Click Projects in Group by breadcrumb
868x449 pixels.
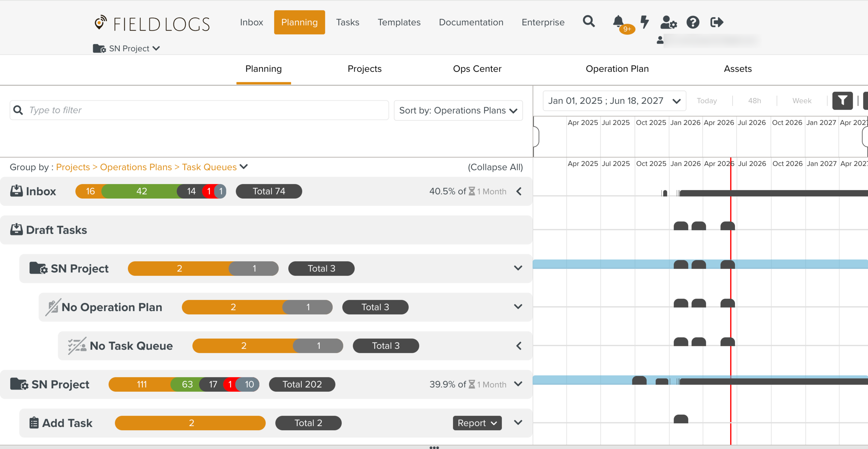point(73,167)
